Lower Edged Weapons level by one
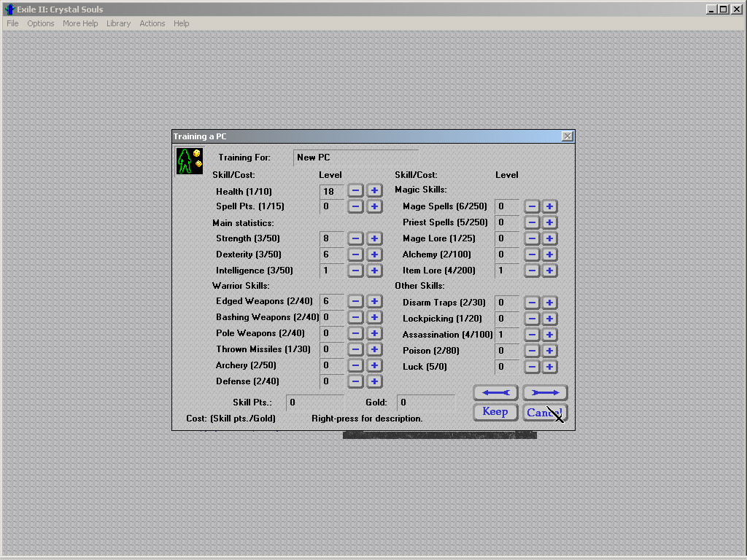Screen dimensions: 747x560 355,301
